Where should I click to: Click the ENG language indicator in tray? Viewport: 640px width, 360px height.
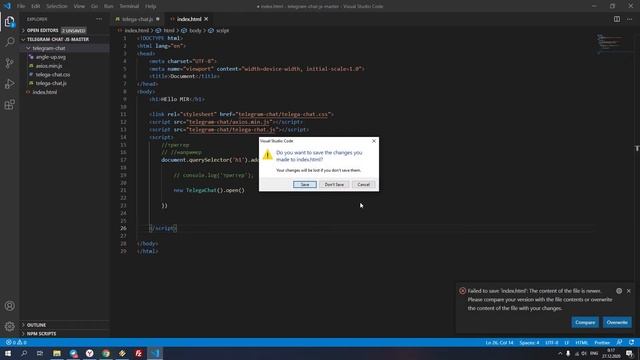click(594, 353)
